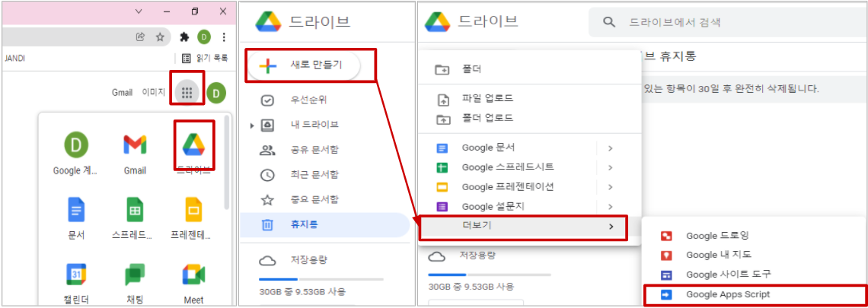Open Gmail app icon in apps panel
The width and height of the screenshot is (868, 308).
(x=135, y=144)
